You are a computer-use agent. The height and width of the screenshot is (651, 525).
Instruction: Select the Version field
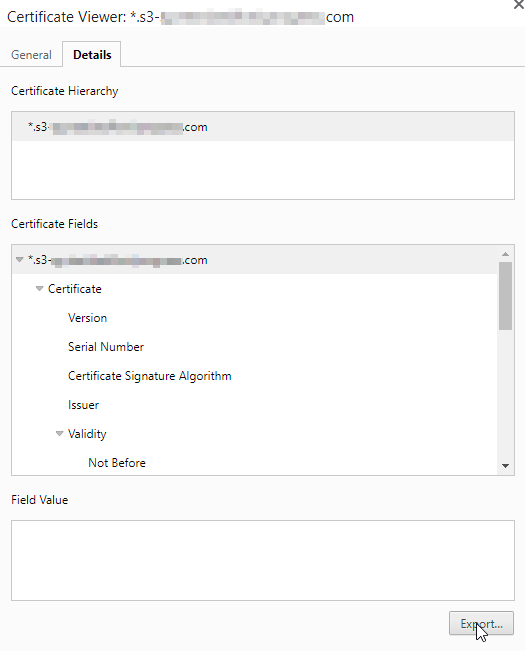tap(87, 318)
